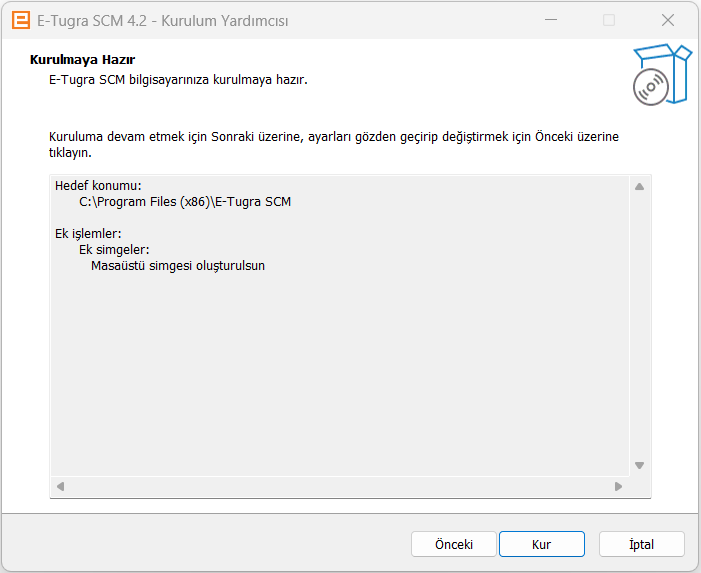Select the Masaüstü simgesi oluşturulsun line
The width and height of the screenshot is (701, 573).
click(x=177, y=266)
